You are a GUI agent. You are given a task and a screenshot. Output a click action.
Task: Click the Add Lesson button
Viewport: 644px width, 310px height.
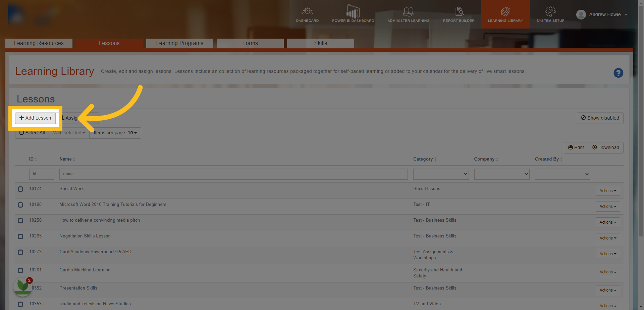35,118
